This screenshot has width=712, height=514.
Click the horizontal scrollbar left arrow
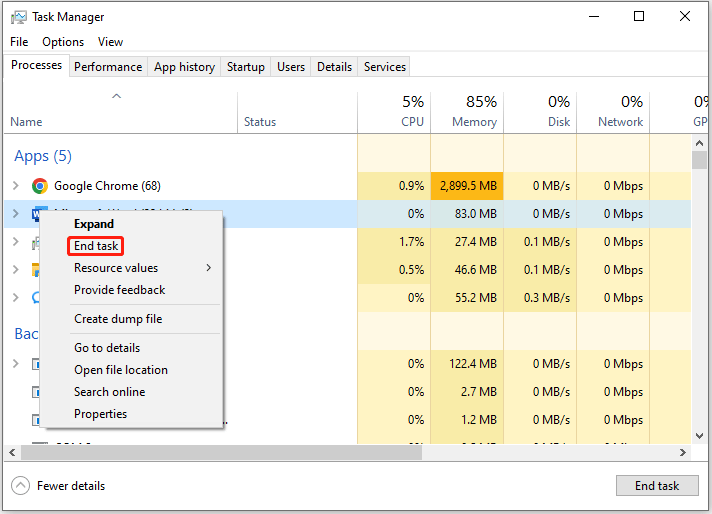pyautogui.click(x=12, y=452)
